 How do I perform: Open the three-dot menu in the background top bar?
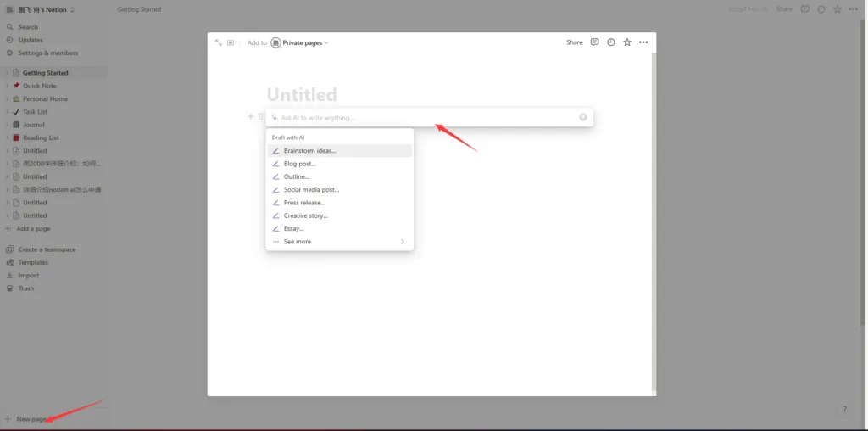click(x=853, y=9)
